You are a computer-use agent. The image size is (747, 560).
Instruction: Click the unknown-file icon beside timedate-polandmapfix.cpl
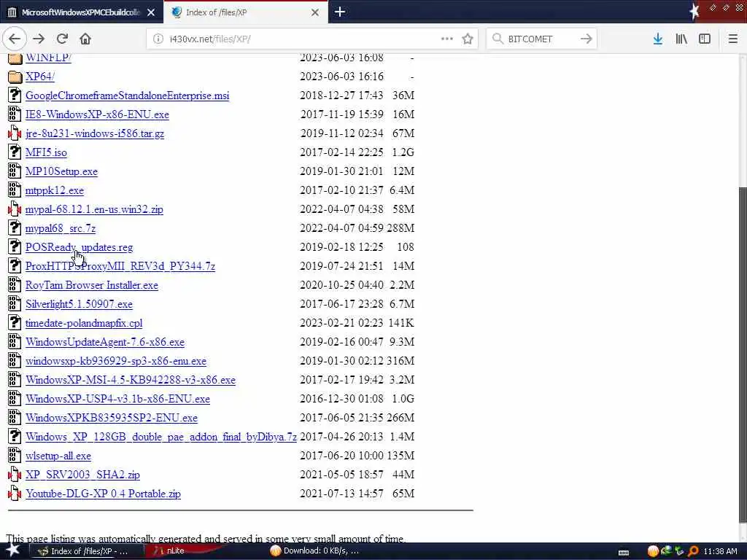pos(15,323)
